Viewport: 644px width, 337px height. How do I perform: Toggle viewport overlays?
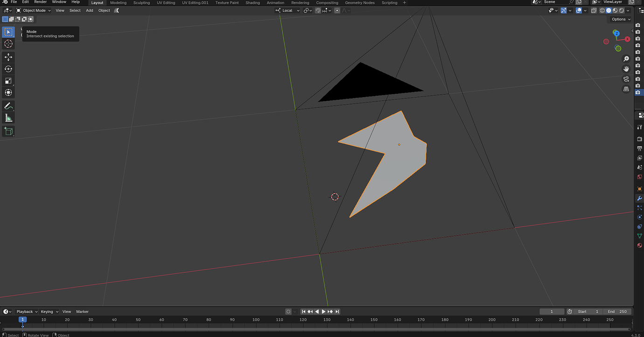click(579, 10)
